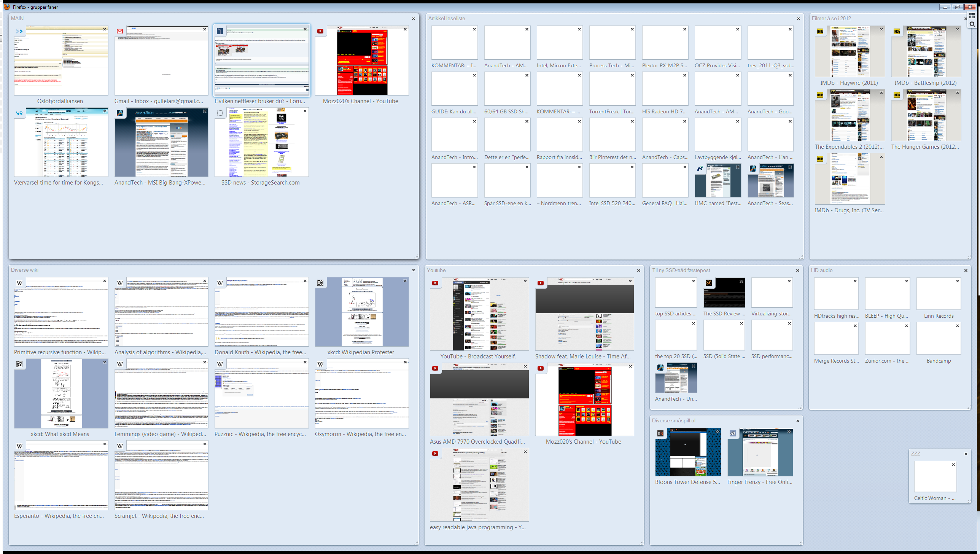Viewport: 980px width, 554px height.
Task: Open the 'Linn Records' tab
Action: coord(939,294)
